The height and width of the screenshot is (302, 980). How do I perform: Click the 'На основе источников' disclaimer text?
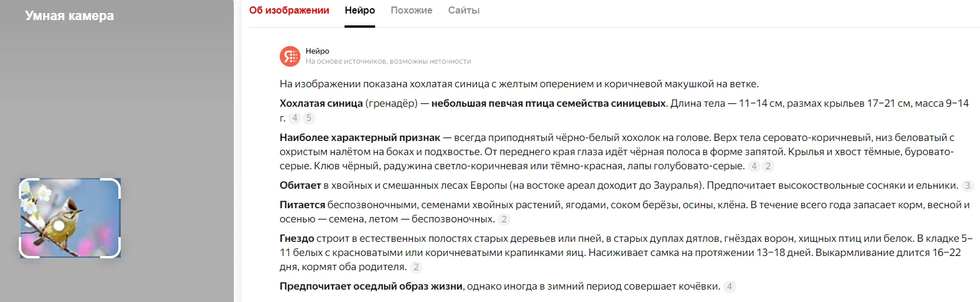(388, 61)
